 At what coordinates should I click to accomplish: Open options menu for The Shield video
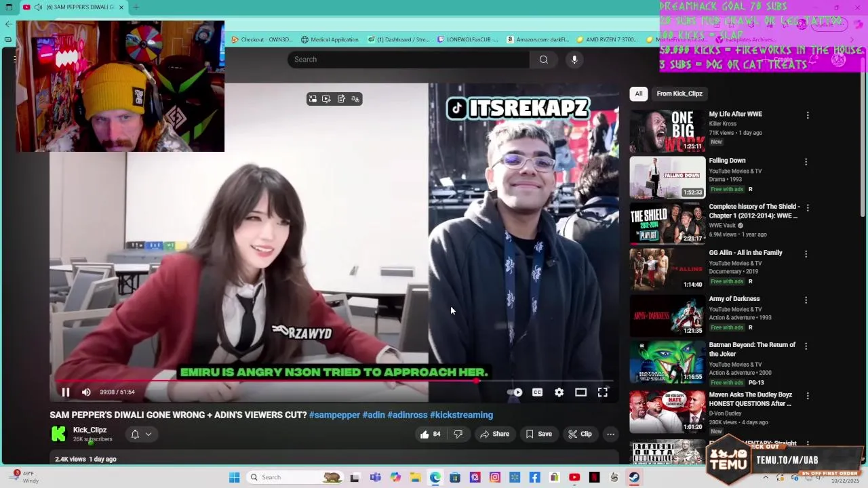tap(807, 208)
